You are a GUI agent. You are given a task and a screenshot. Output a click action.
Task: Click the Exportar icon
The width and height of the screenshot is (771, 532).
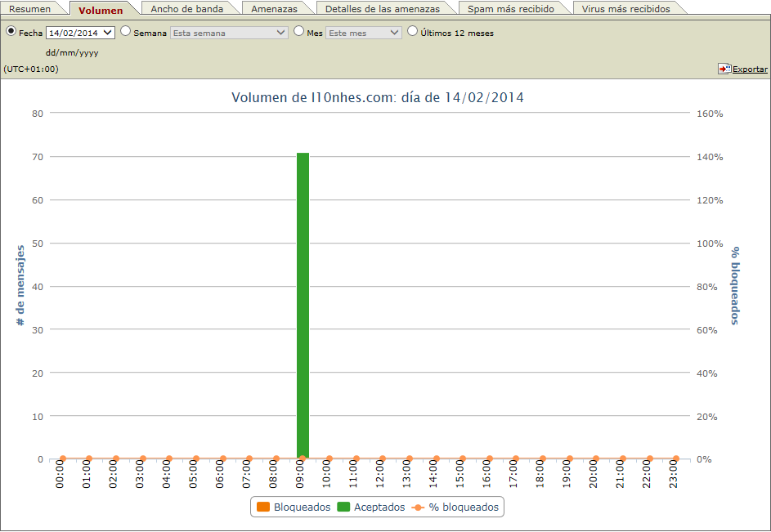pyautogui.click(x=724, y=69)
